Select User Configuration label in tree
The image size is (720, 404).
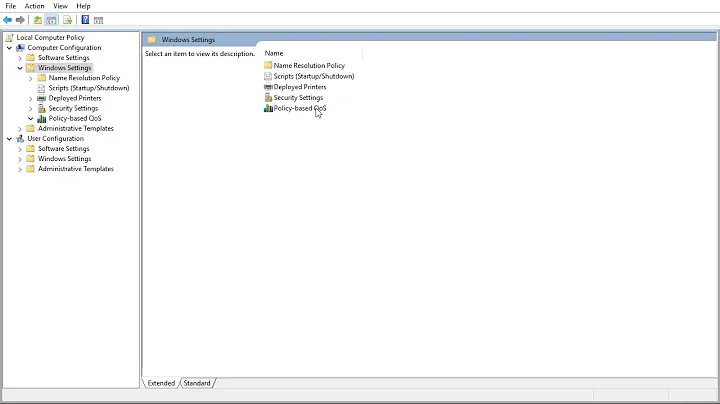click(x=56, y=139)
